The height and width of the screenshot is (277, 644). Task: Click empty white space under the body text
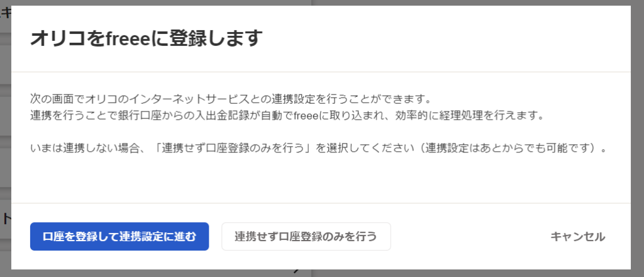coord(321,179)
